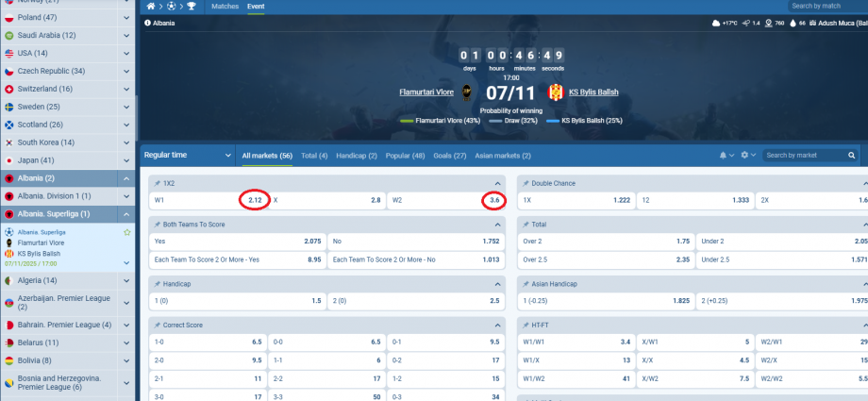Select correct score 1-0 at 6.5
868x401 pixels.
click(x=208, y=343)
